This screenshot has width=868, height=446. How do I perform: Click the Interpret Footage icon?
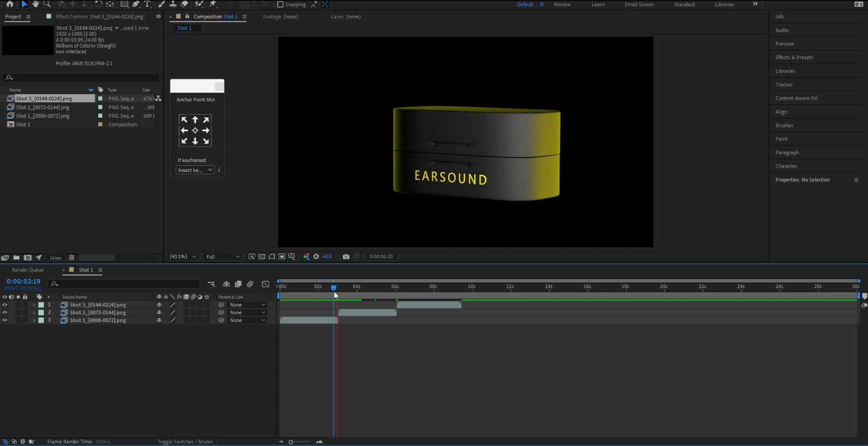click(x=5, y=257)
